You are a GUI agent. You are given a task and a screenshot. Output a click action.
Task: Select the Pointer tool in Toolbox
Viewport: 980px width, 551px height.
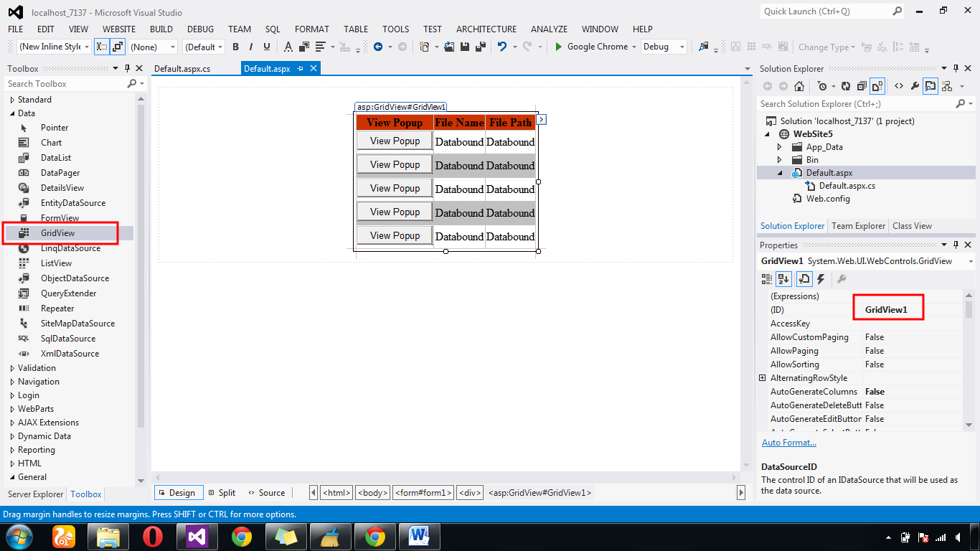(x=55, y=128)
